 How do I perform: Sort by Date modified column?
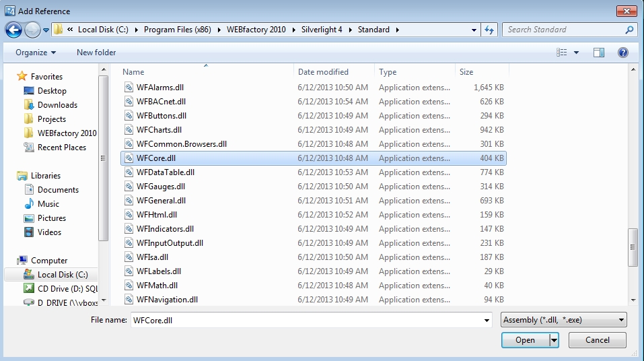[323, 72]
